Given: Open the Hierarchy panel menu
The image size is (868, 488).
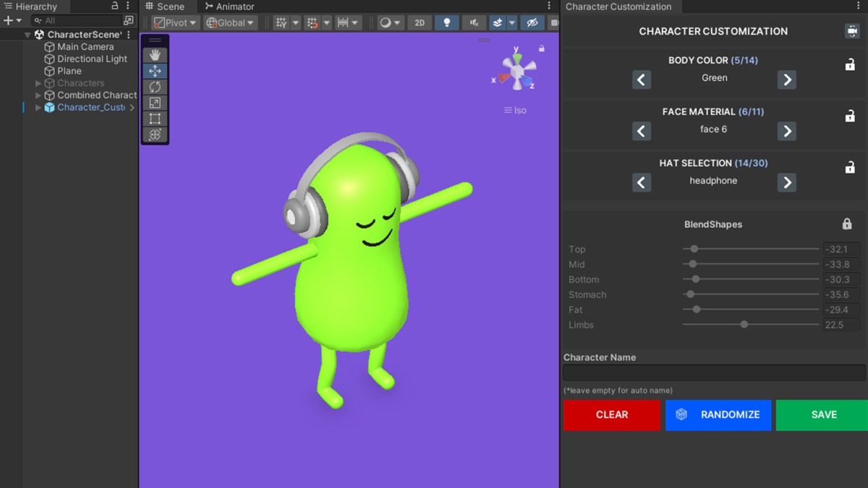Looking at the screenshot, I should tap(127, 7).
